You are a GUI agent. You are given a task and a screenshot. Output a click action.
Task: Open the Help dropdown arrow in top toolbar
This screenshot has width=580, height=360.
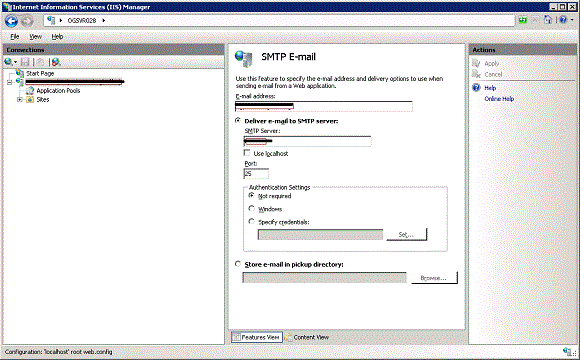point(571,20)
